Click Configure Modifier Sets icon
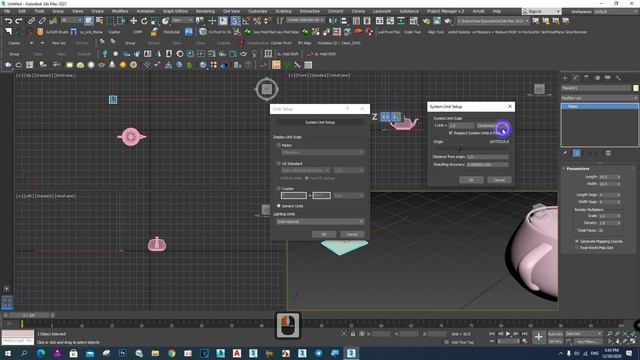The height and width of the screenshot is (360, 640). 608,153
